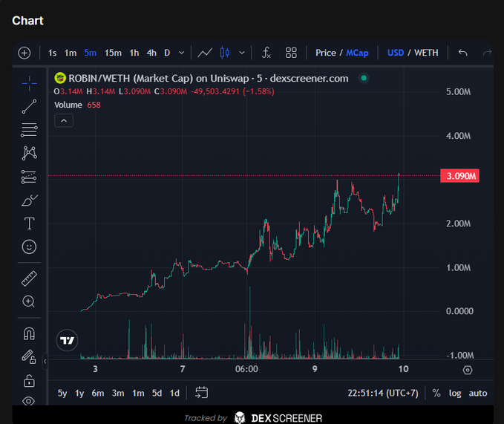
Task: Click the 5.00M price axis label
Action: click(x=458, y=91)
